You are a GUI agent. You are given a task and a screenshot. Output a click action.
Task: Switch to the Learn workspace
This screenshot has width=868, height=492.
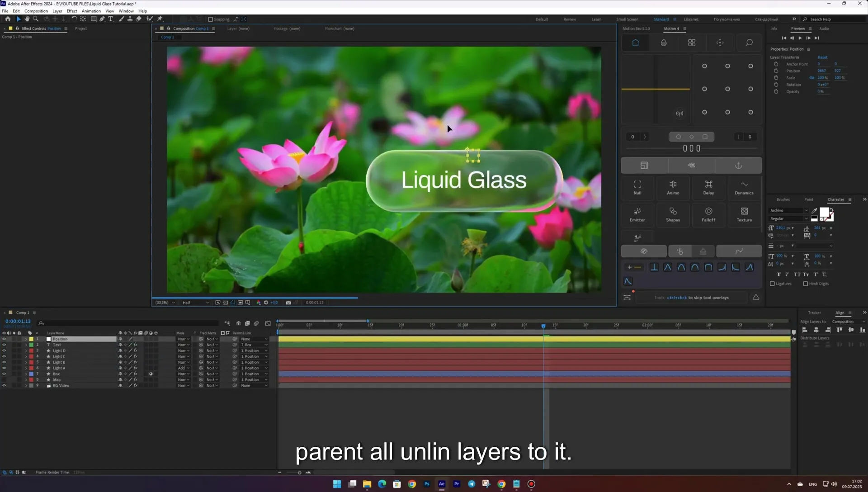pos(596,19)
